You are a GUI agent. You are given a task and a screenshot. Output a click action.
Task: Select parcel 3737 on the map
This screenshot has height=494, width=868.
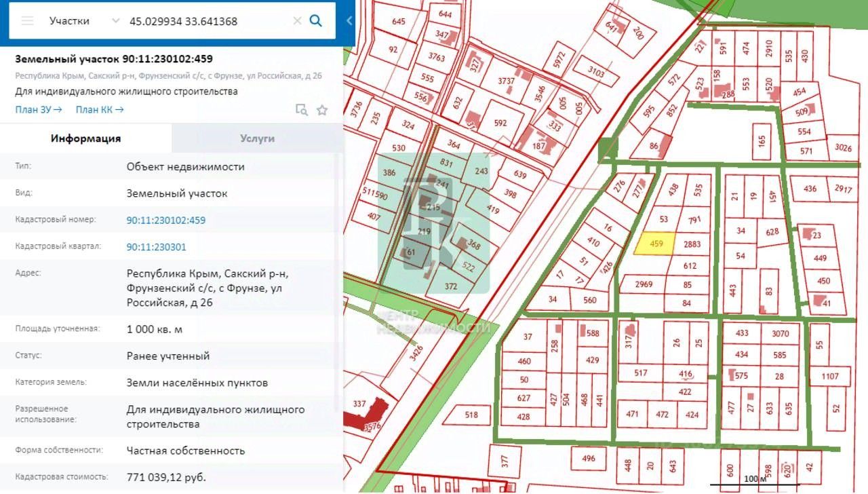click(x=507, y=81)
